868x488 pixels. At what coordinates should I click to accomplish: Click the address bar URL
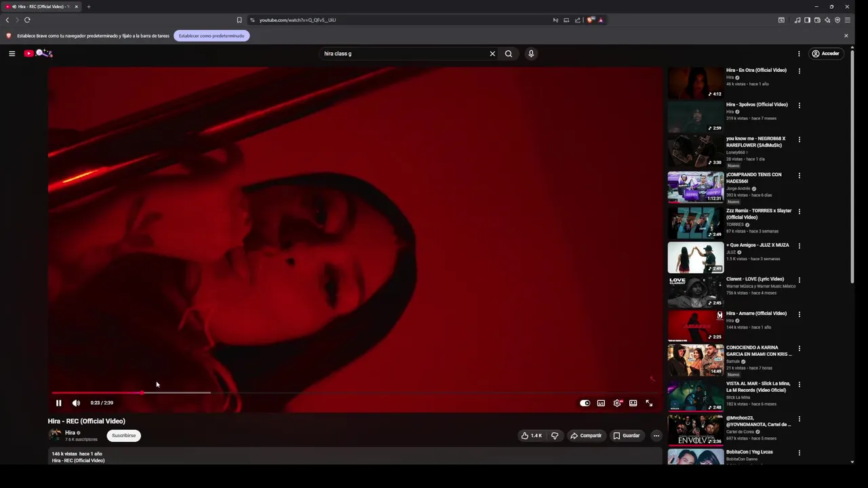(x=298, y=20)
